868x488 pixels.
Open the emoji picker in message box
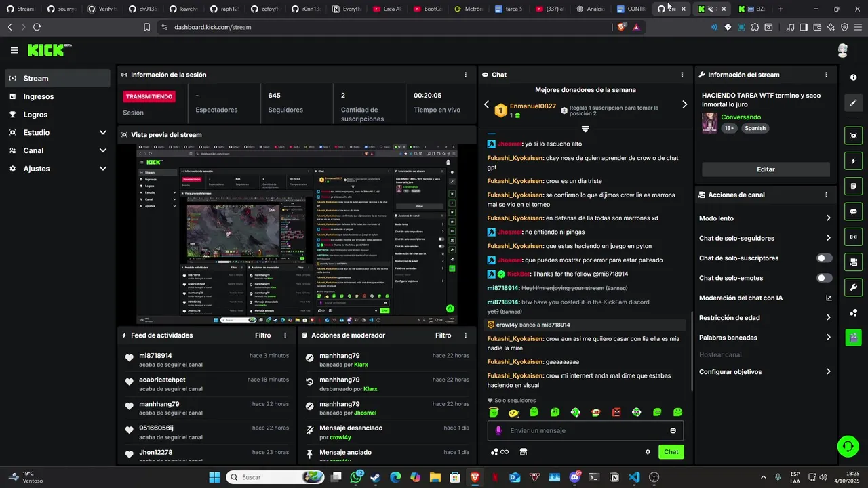(673, 430)
